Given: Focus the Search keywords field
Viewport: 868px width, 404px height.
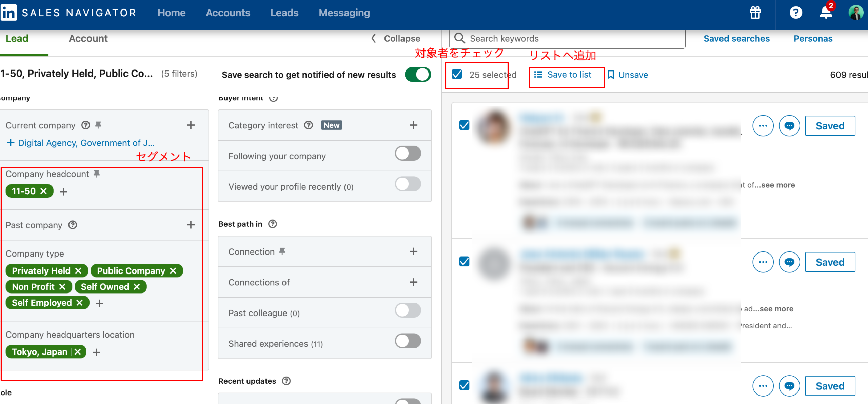Looking at the screenshot, I should pyautogui.click(x=567, y=38).
